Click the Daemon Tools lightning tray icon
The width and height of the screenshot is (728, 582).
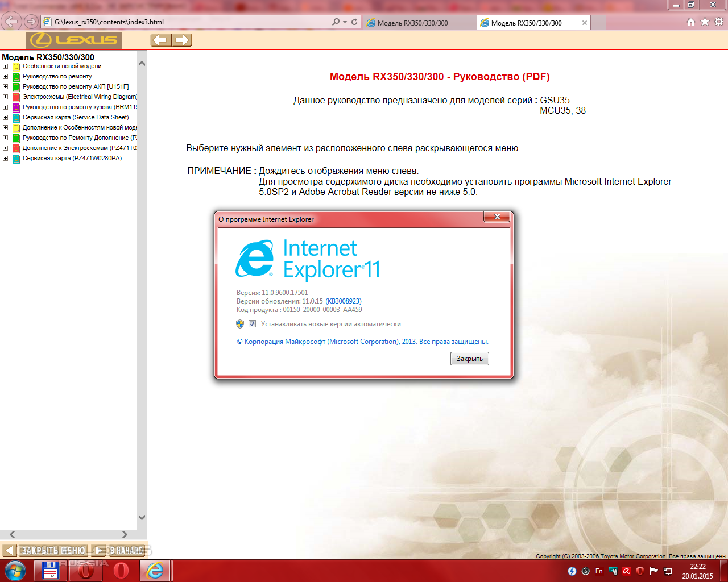572,571
